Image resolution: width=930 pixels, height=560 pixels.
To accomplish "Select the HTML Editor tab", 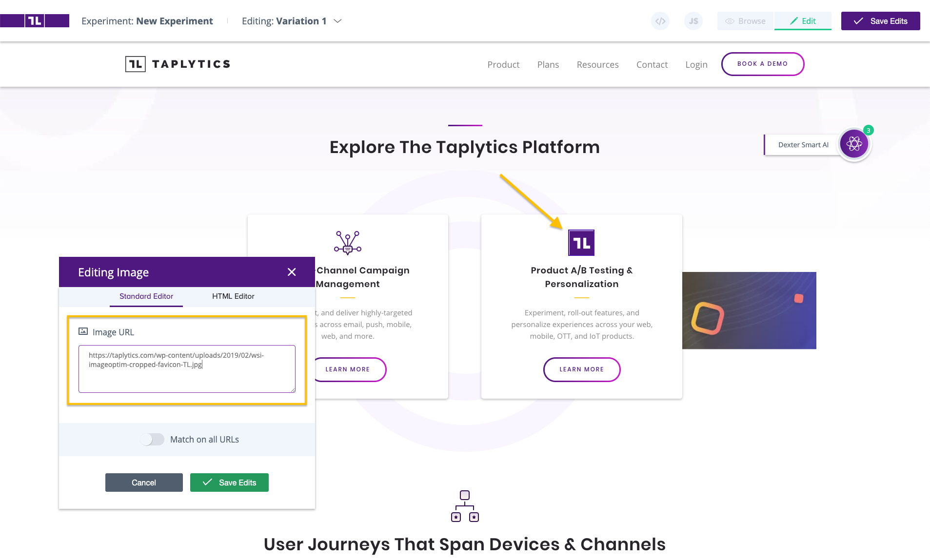I will point(233,296).
